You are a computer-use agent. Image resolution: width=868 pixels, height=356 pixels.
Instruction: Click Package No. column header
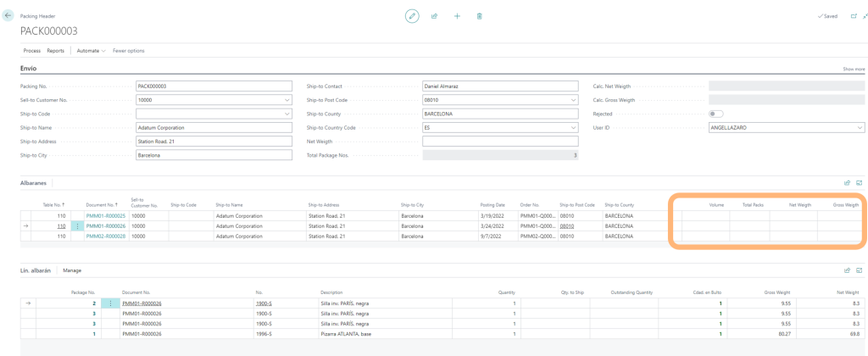(x=84, y=292)
